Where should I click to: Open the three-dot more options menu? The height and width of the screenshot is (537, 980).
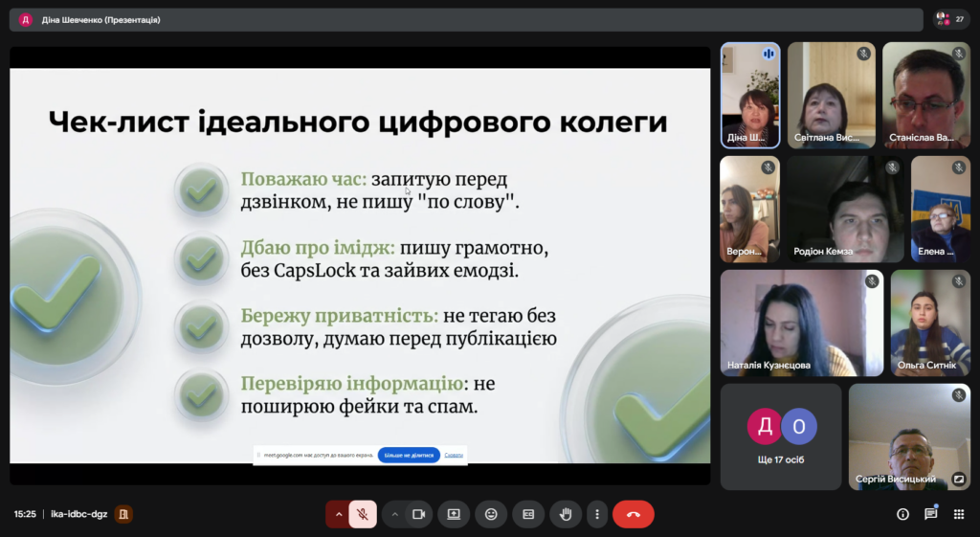[597, 514]
